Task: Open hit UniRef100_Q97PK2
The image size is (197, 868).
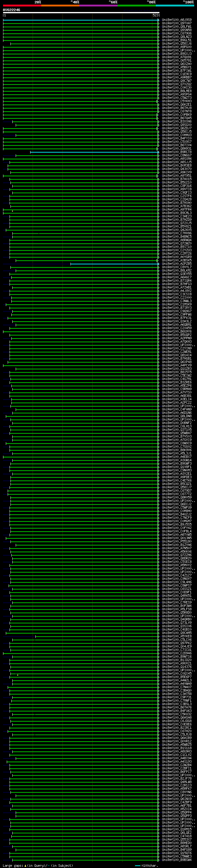Action: 177,643
